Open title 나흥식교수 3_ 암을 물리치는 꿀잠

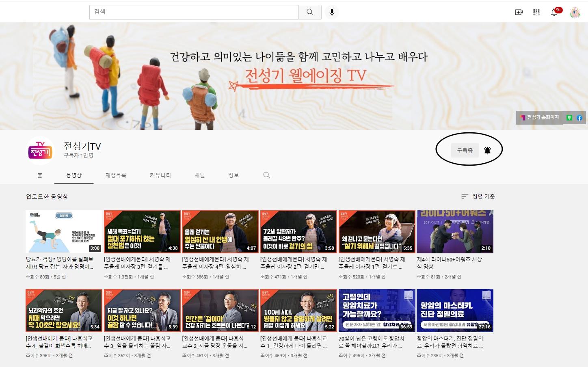click(137, 342)
